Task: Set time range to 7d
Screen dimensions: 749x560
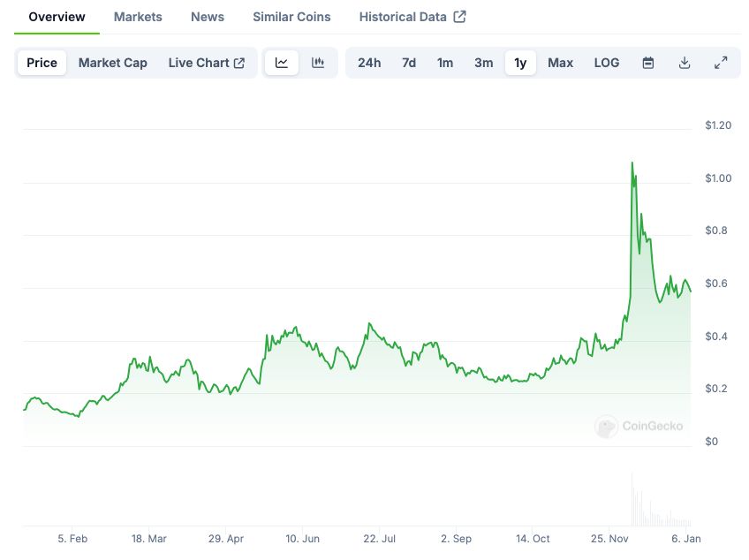Action: point(409,63)
